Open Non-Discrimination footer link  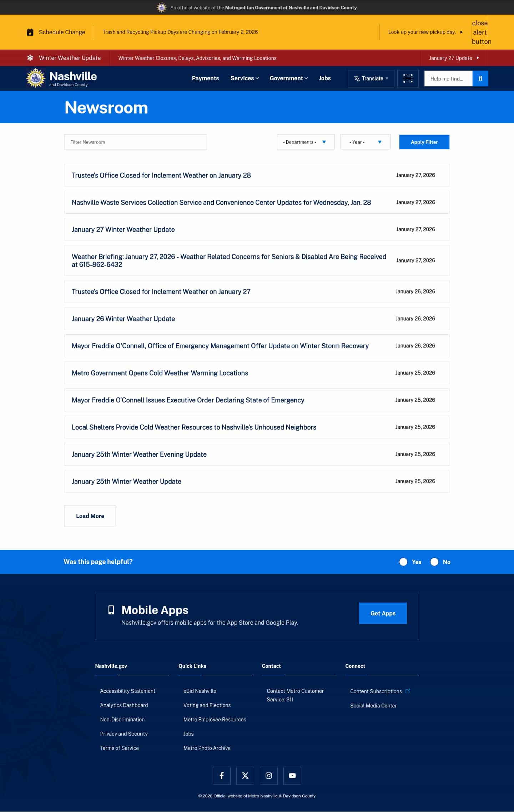pos(122,720)
